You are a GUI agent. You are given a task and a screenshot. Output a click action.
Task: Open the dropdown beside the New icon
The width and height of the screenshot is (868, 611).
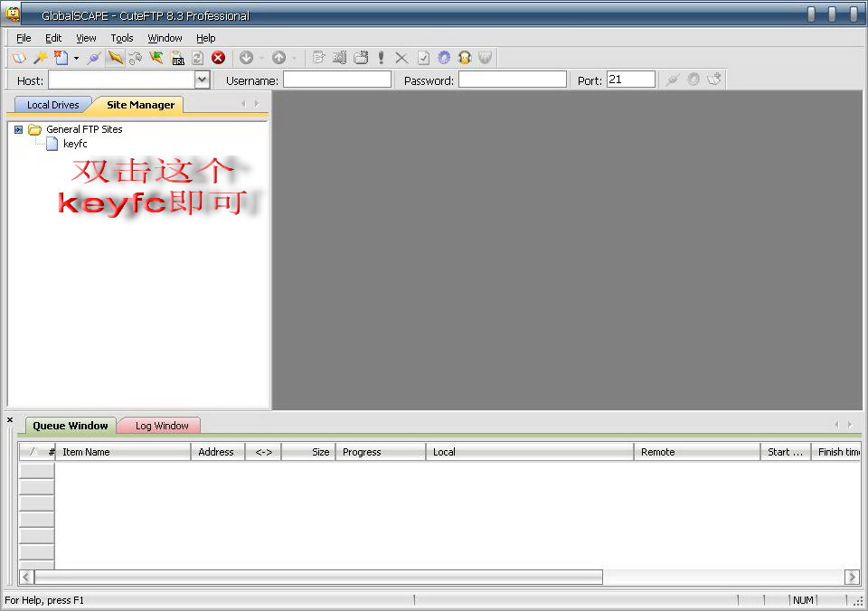coord(76,58)
